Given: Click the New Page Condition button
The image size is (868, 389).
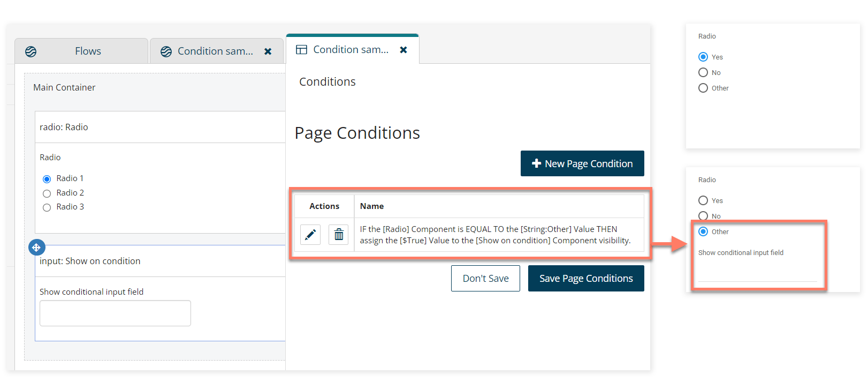Looking at the screenshot, I should 582,163.
